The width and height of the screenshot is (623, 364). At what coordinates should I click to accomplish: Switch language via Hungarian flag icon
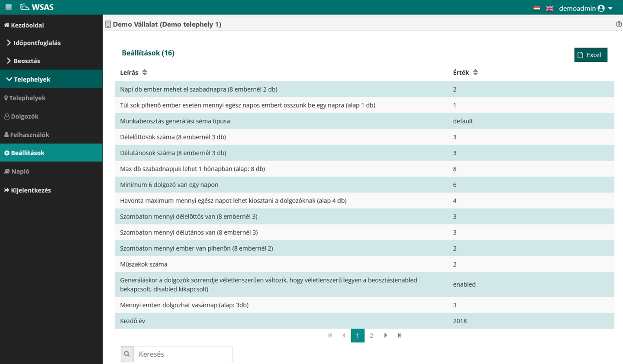pyautogui.click(x=536, y=8)
